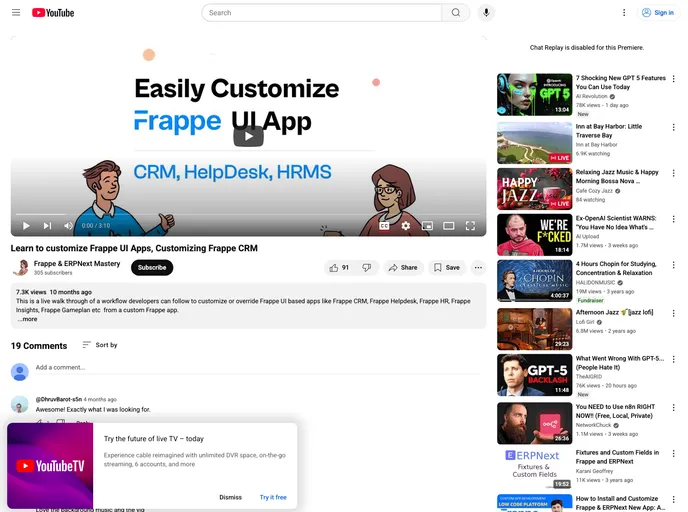Screen dimensions: 688x512
Task: Click the channel avatar image
Action: tap(20, 267)
